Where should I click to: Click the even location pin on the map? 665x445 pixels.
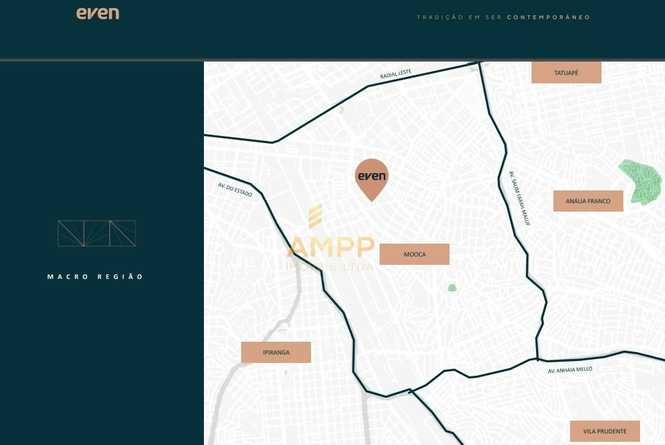tap(372, 179)
